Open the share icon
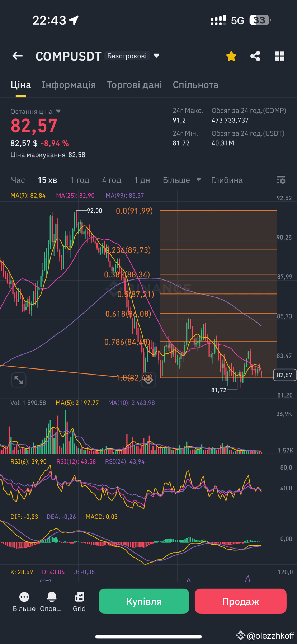This screenshot has width=297, height=644. (x=255, y=56)
